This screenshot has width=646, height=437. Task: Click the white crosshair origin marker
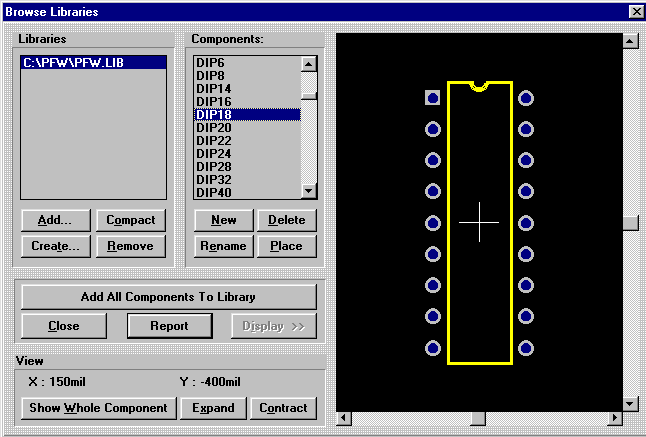[479, 222]
